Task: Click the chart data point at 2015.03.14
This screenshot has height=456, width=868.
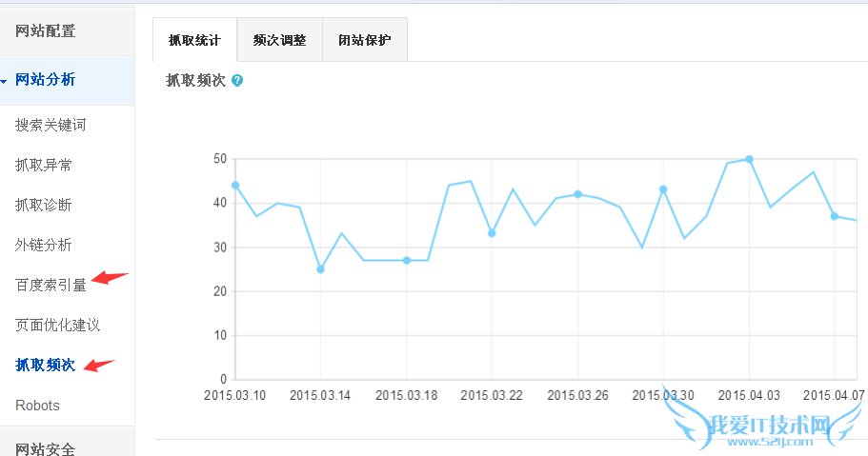Action: tap(320, 269)
